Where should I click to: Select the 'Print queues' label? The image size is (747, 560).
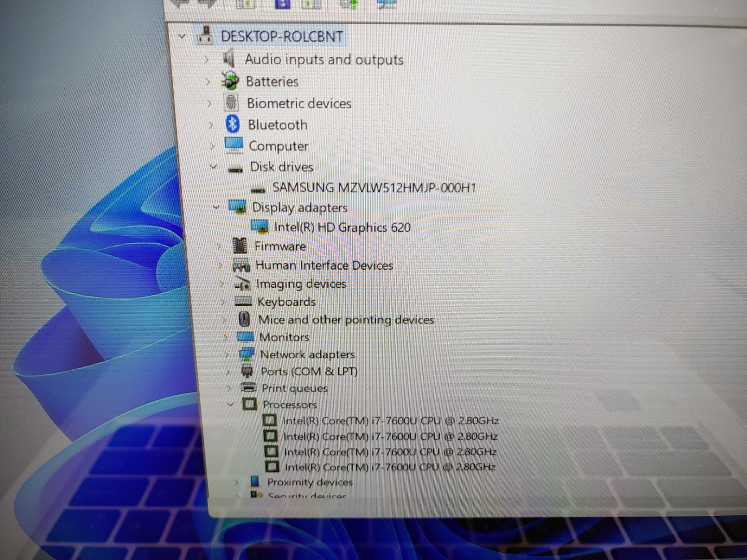click(295, 388)
